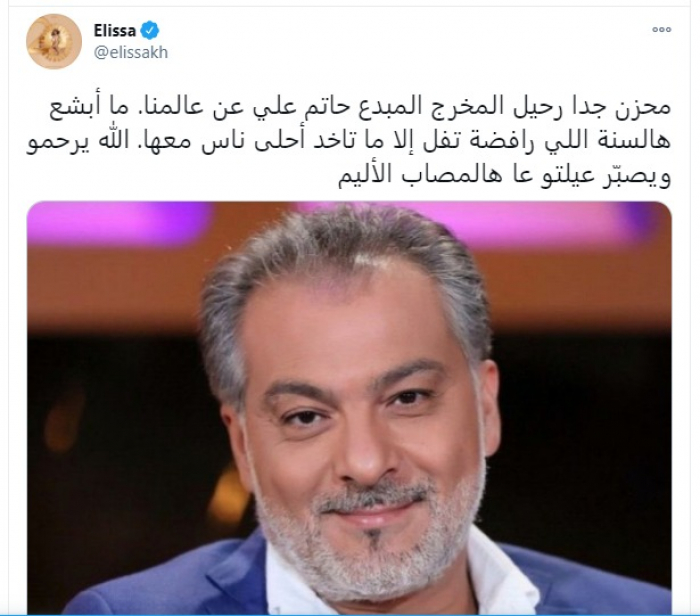Click Elissa's round profile avatar
The image size is (700, 616).
54,42
